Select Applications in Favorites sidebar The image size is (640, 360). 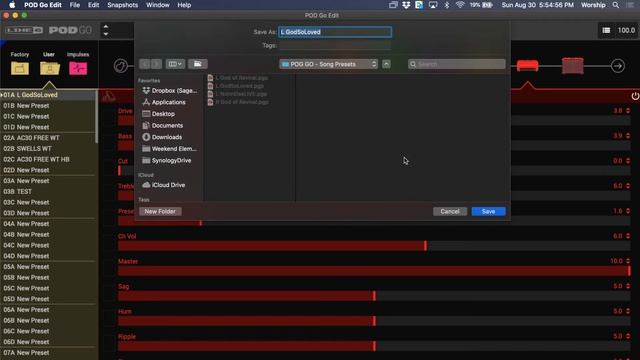[164, 102]
